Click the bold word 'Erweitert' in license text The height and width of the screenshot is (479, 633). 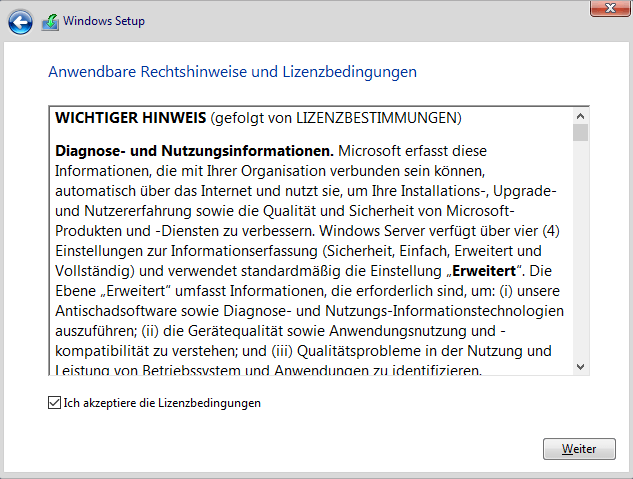(x=484, y=271)
